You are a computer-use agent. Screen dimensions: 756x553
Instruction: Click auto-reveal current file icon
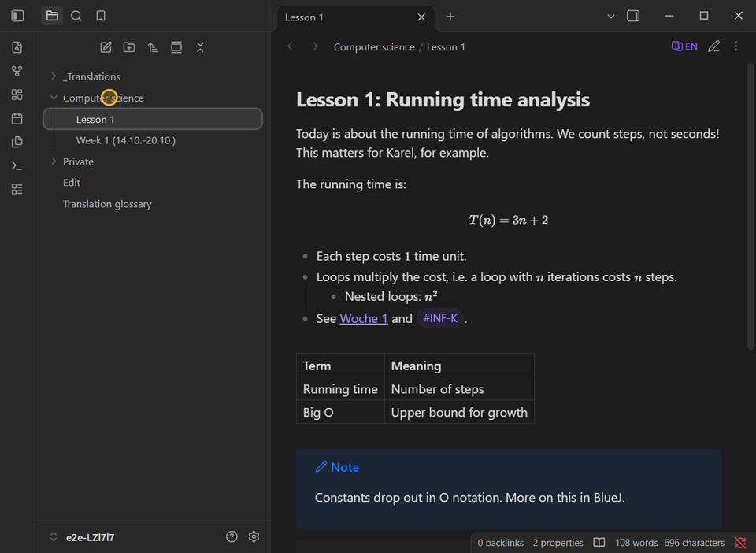[x=176, y=47]
